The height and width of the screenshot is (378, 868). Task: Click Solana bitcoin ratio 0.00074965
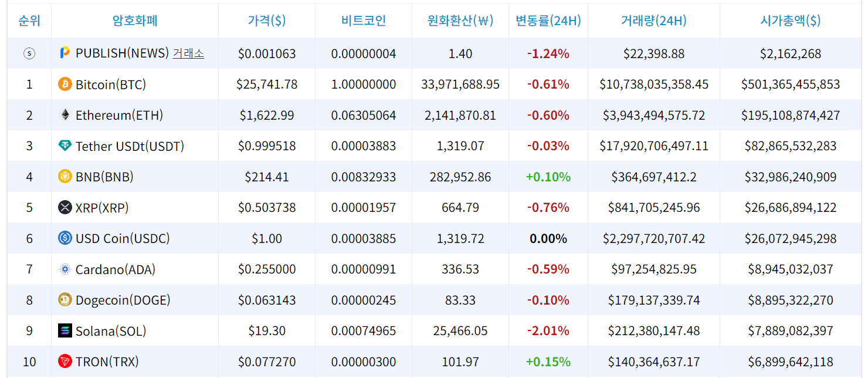[364, 331]
